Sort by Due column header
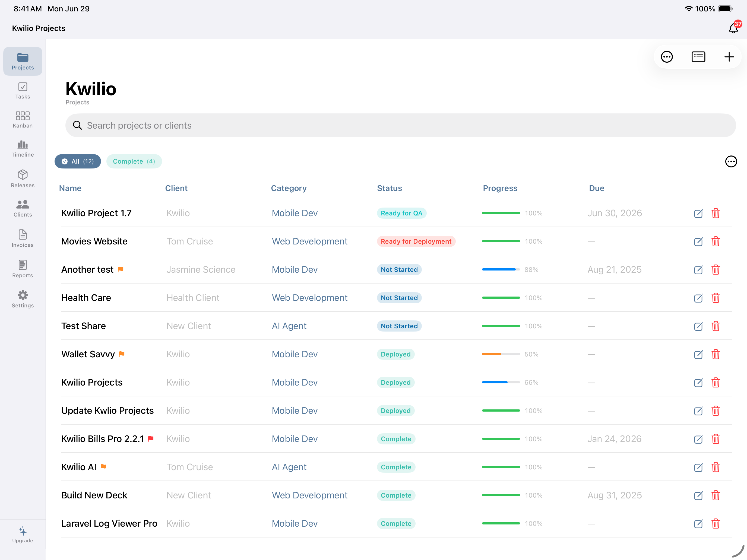The width and height of the screenshot is (747, 560). 596,188
